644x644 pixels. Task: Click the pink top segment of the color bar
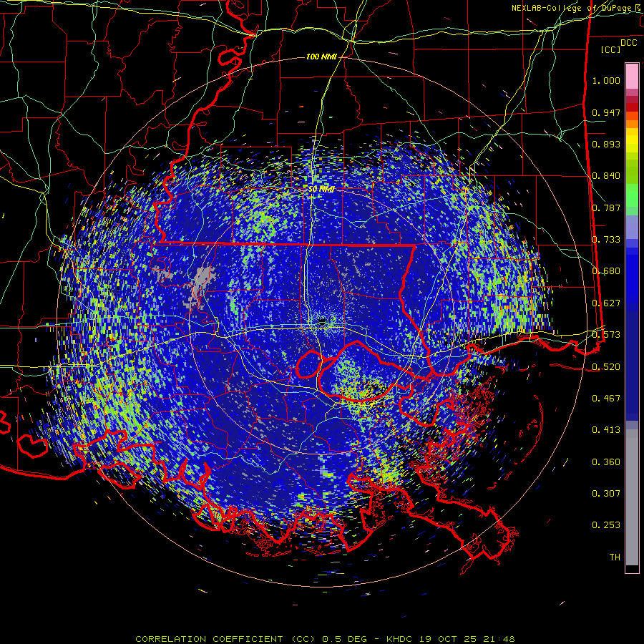coord(632,76)
